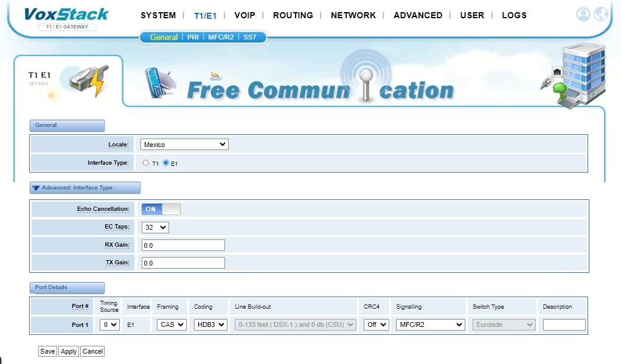Image resolution: width=621 pixels, height=364 pixels.
Task: Open the Locale dropdown showing Mexico
Action: (x=184, y=145)
